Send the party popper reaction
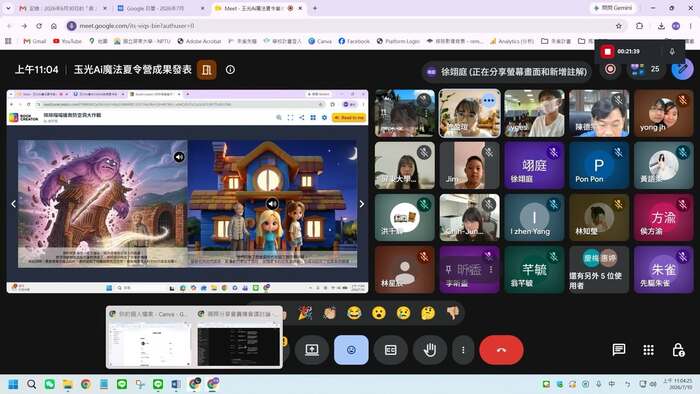Screen dimensions: 700x394 305,313
